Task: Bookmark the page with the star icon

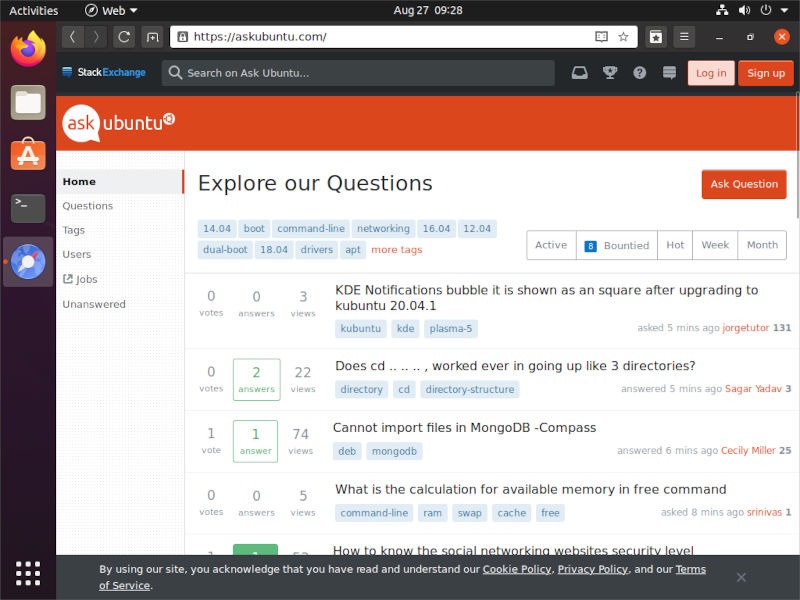Action: [x=623, y=36]
